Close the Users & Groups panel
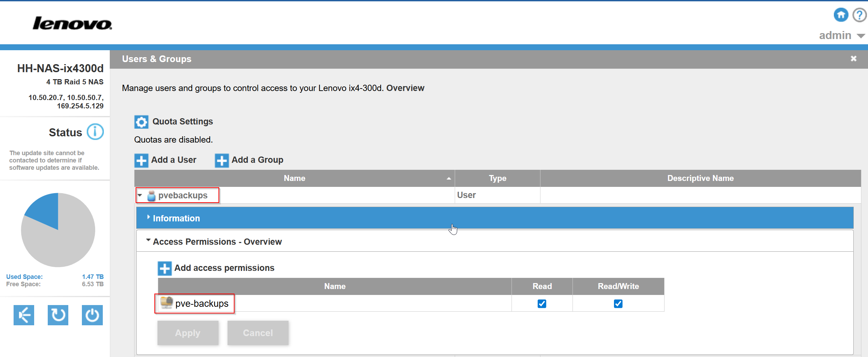 [x=853, y=59]
